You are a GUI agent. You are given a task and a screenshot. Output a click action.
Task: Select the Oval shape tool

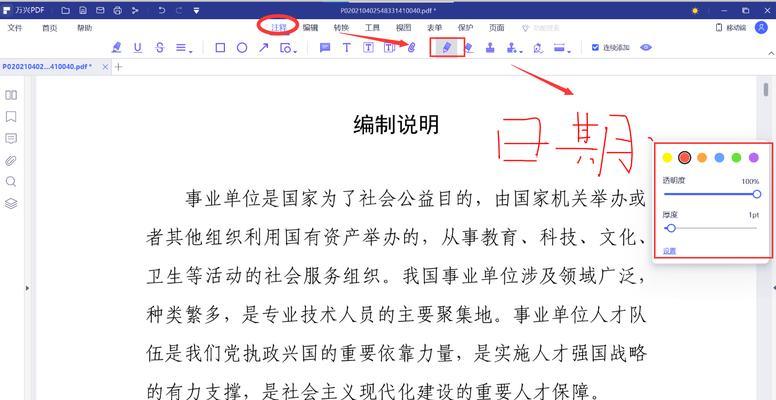242,48
